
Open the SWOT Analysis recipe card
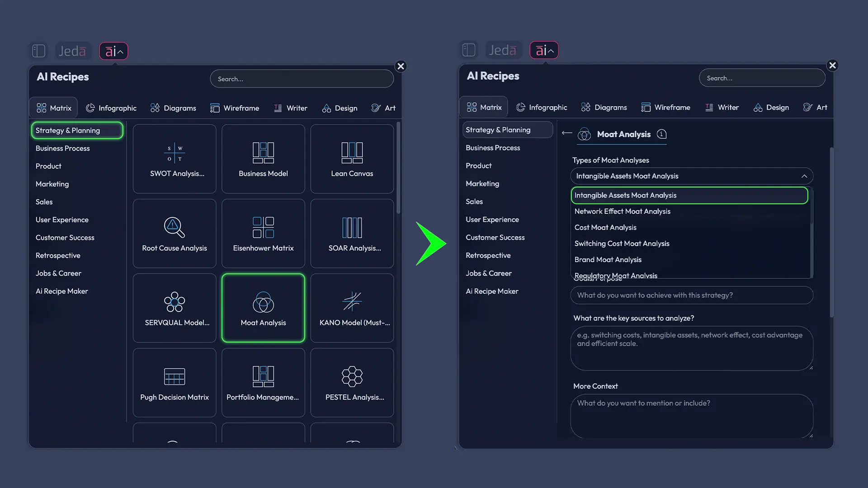point(175,159)
